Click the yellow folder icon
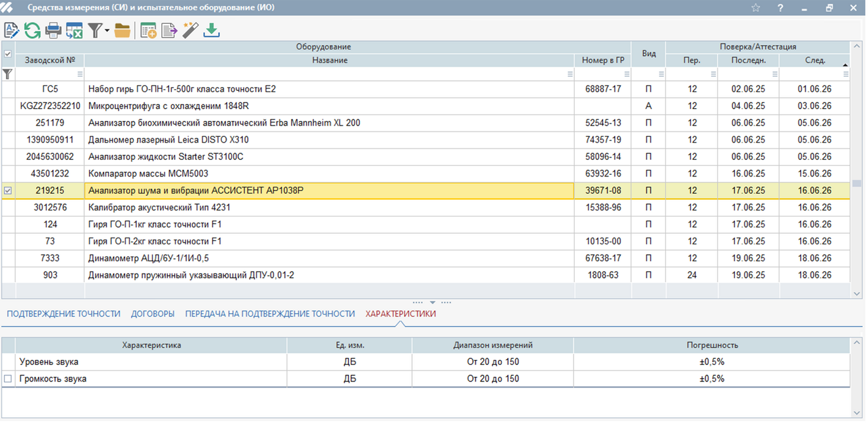The height and width of the screenshot is (425, 868). [x=122, y=30]
